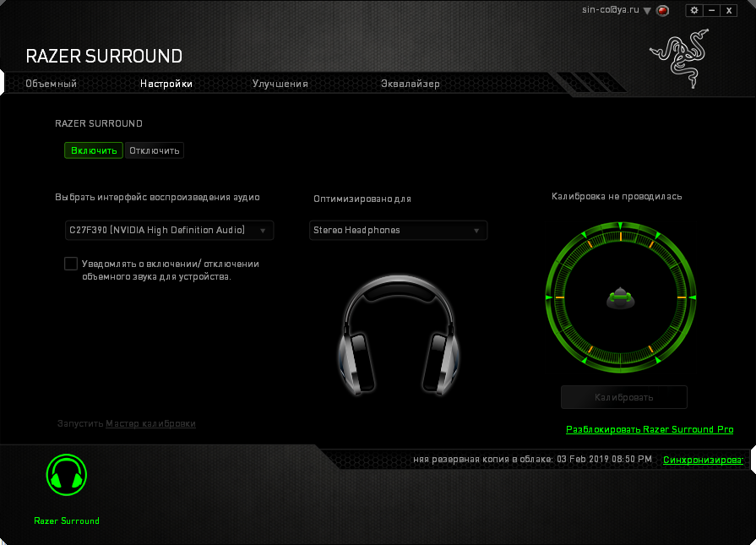Minimize the Razer Surround window
Viewport: 756px width, 545px height.
[711, 10]
